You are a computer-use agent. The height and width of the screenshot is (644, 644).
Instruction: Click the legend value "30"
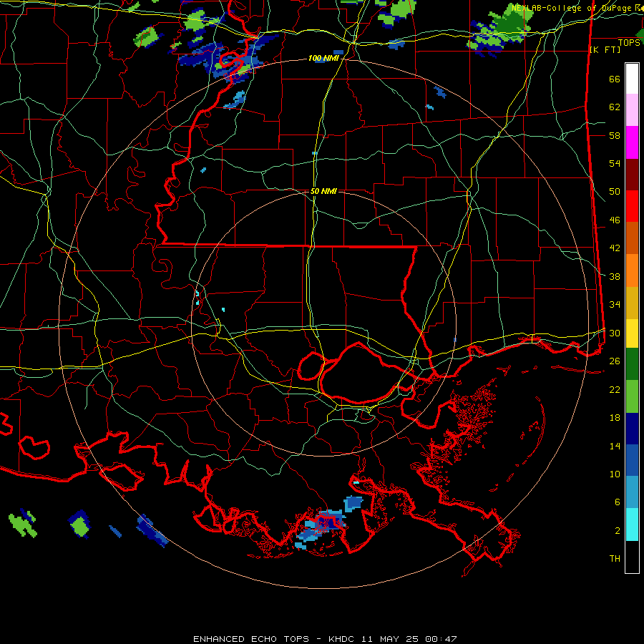pos(615,333)
